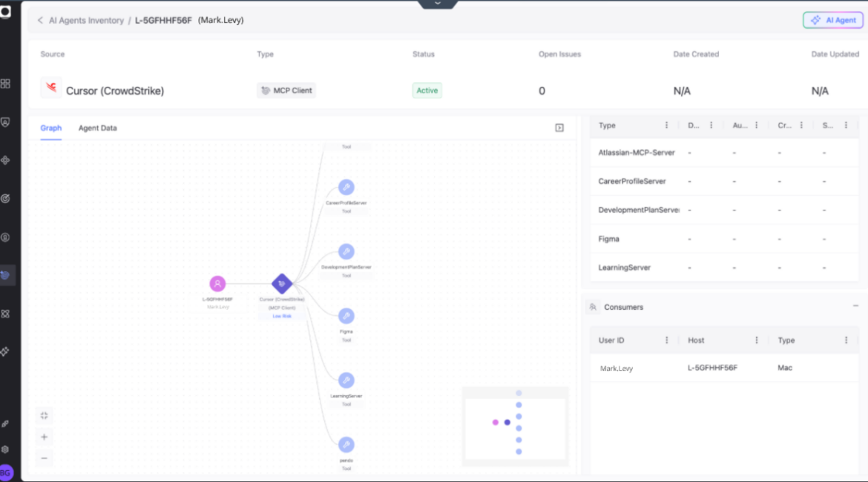The image size is (868, 482).
Task: Click the fit-to-screen control on graph canvas
Action: (x=45, y=415)
